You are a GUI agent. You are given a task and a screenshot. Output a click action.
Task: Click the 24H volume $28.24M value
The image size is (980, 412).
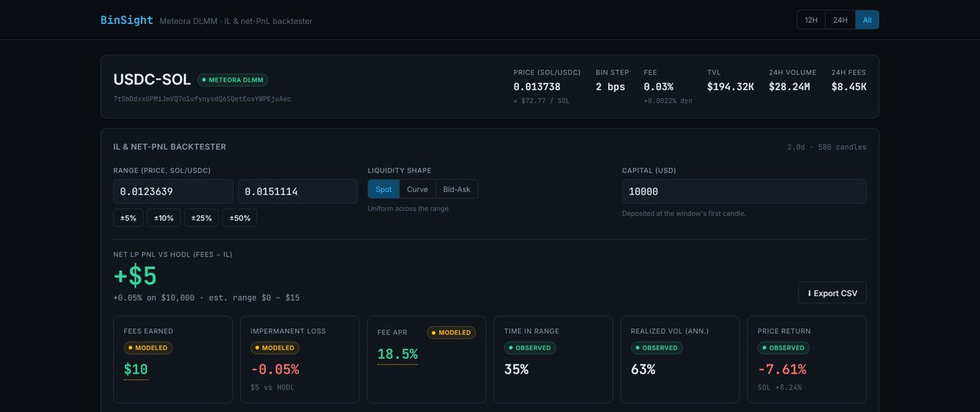tap(789, 87)
